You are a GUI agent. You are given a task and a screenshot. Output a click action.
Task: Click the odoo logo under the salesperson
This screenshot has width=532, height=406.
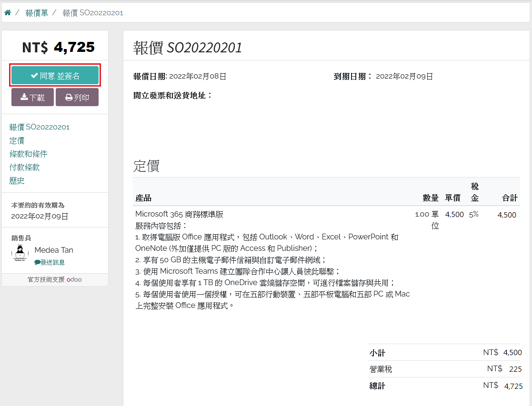pos(74,280)
